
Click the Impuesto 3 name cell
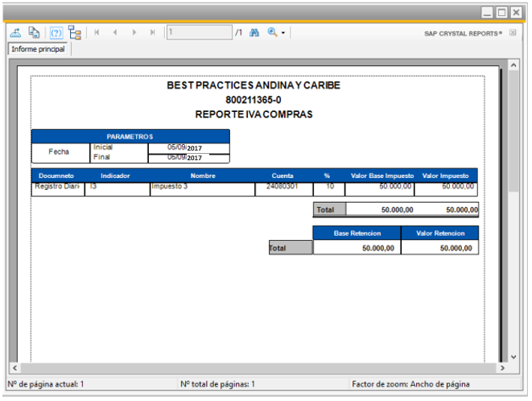click(201, 188)
